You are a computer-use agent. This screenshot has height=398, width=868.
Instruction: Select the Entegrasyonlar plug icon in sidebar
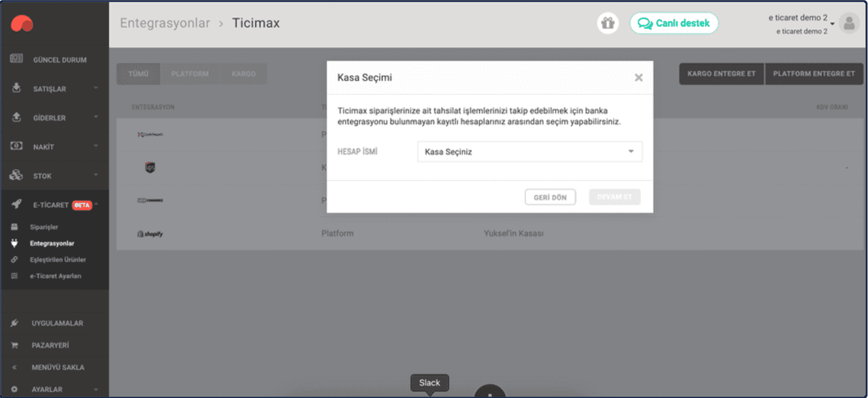[14, 243]
